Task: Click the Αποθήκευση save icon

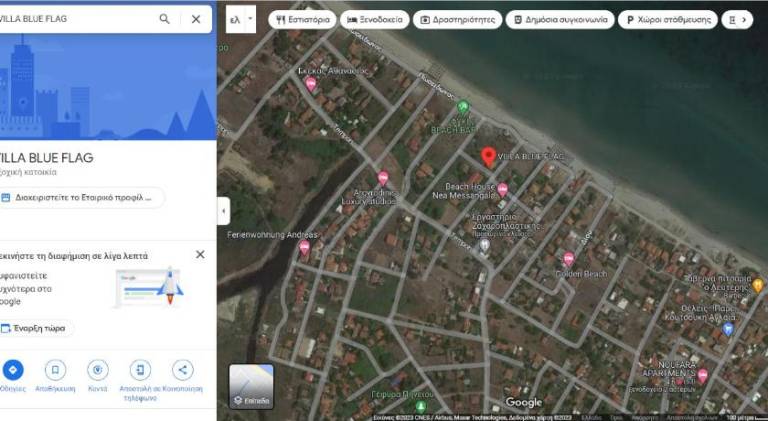Action: tap(55, 370)
